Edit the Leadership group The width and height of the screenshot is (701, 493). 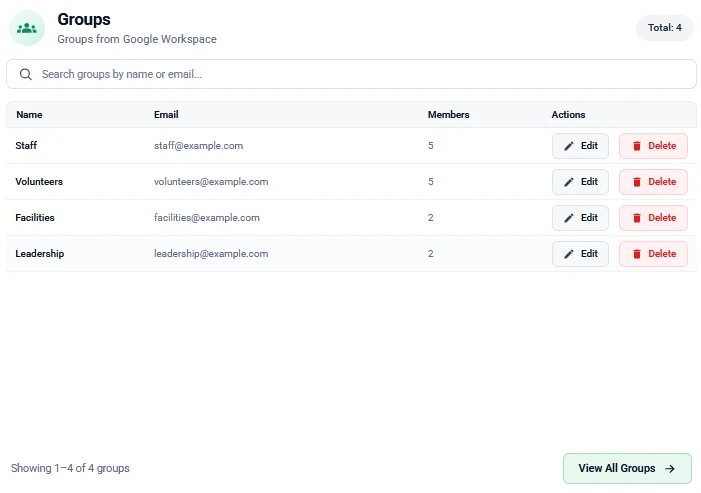click(580, 254)
